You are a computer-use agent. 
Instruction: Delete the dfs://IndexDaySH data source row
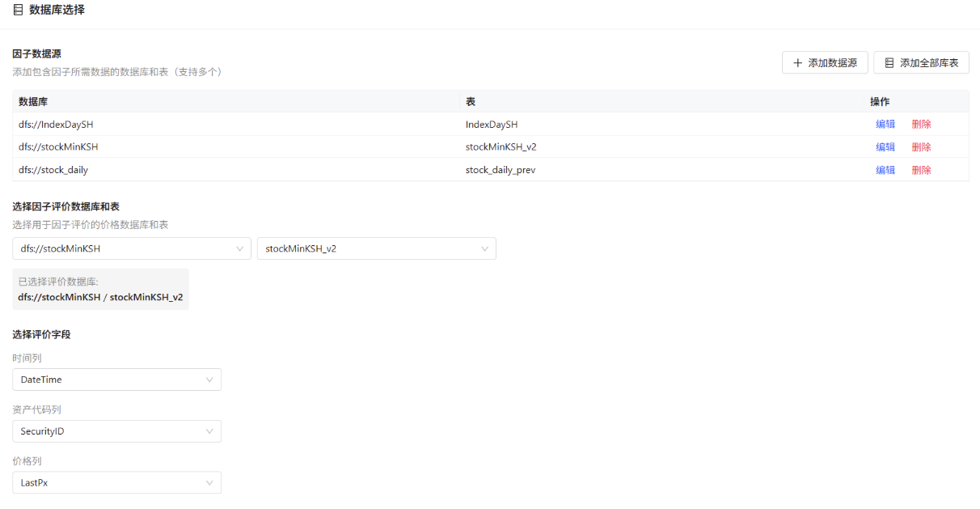coord(921,125)
